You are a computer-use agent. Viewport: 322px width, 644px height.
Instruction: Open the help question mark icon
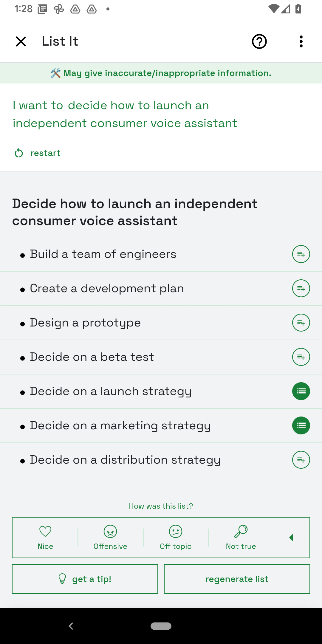259,41
